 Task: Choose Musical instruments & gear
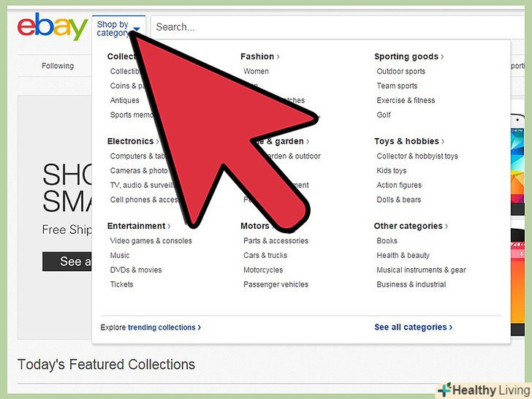421,270
